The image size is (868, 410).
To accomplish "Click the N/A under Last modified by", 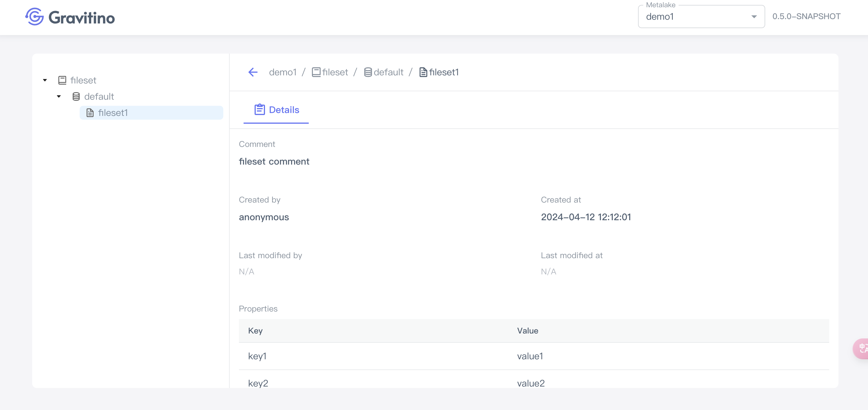I will pos(247,272).
